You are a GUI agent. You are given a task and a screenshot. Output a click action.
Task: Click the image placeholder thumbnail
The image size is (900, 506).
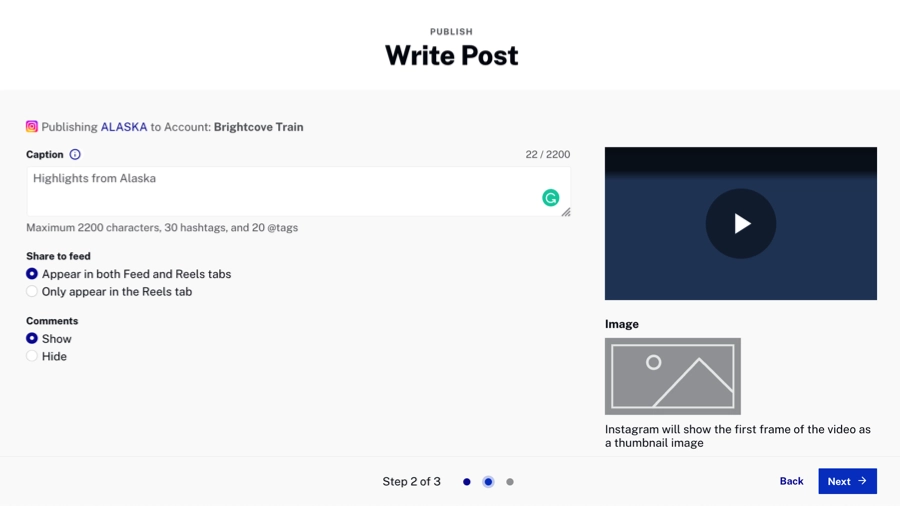point(673,376)
